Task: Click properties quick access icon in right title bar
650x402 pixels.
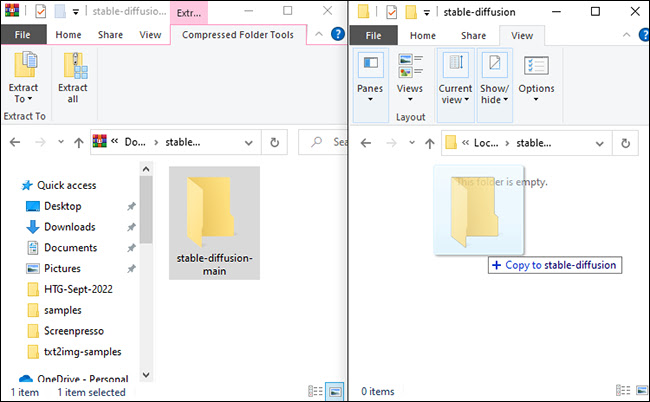Action: 391,12
